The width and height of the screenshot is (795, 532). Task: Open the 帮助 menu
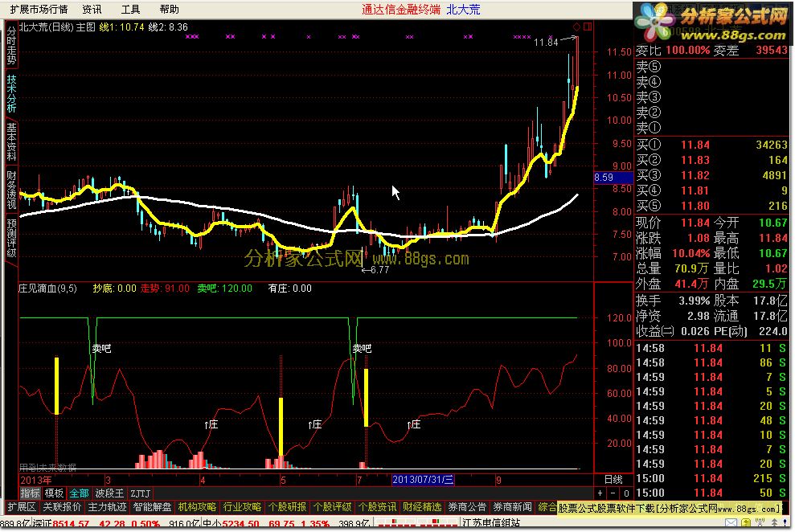coord(170,9)
